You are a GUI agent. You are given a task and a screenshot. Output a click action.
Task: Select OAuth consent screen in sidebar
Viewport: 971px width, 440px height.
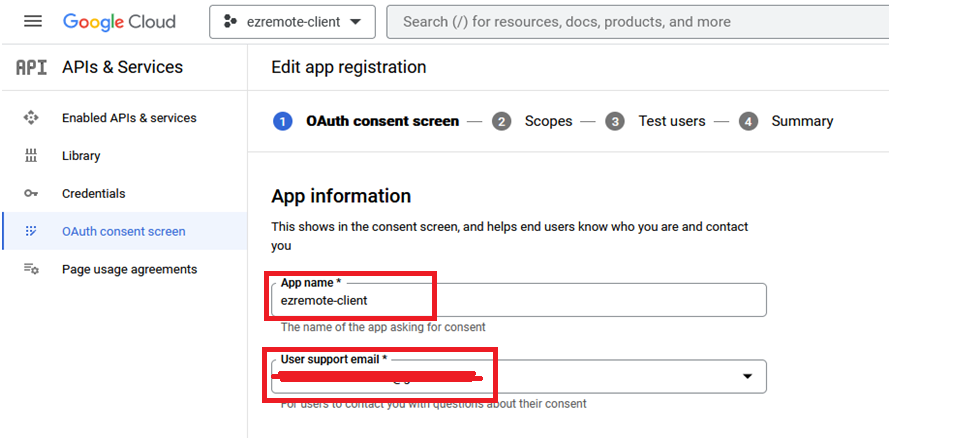click(x=124, y=231)
